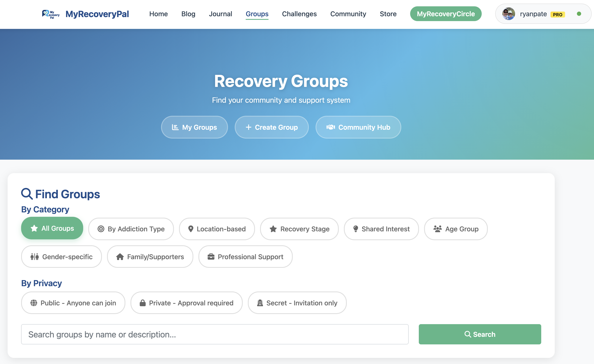Image resolution: width=594 pixels, height=364 pixels.
Task: Click the MyRecoveryCircle button
Action: 445,14
